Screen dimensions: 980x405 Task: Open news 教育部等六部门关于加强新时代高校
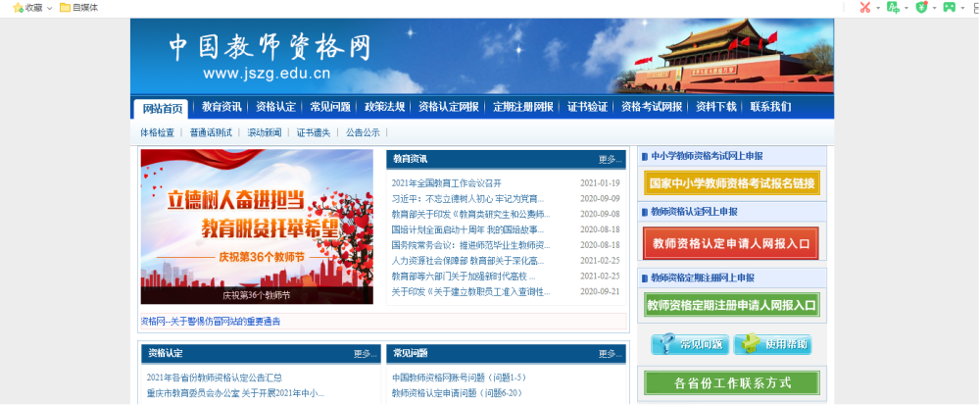(464, 276)
